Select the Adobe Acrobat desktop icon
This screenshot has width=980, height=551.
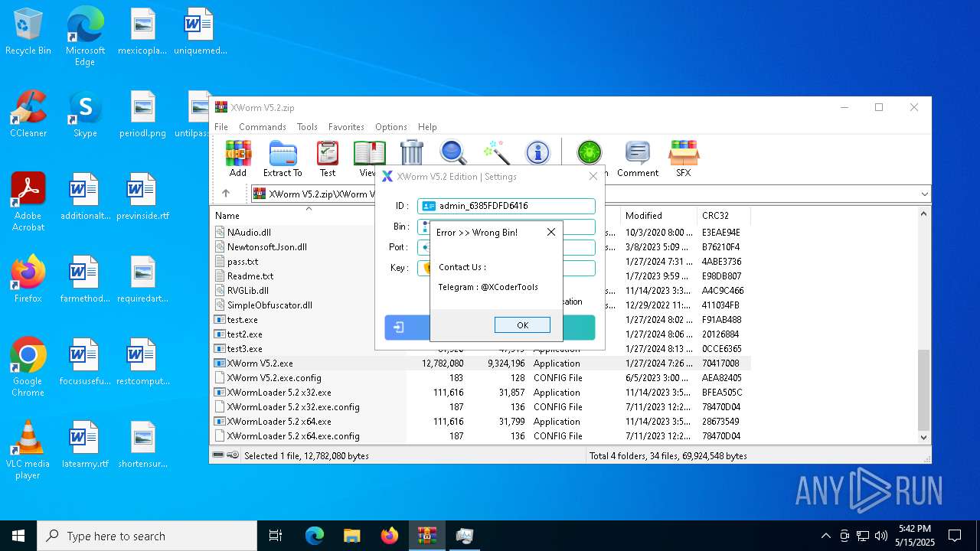[28, 202]
